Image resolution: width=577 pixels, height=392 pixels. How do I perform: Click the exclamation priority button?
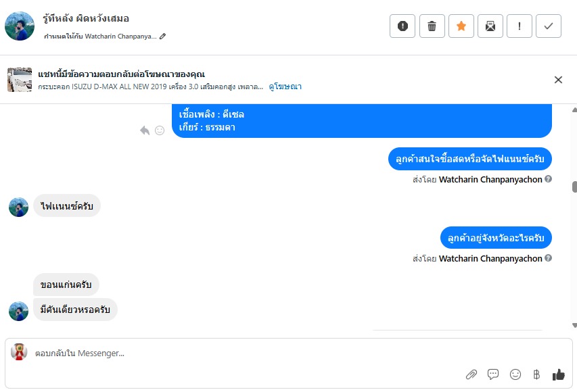(520, 26)
